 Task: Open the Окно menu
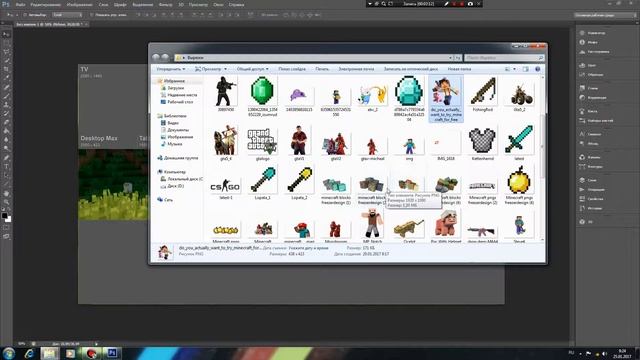(x=218, y=4)
